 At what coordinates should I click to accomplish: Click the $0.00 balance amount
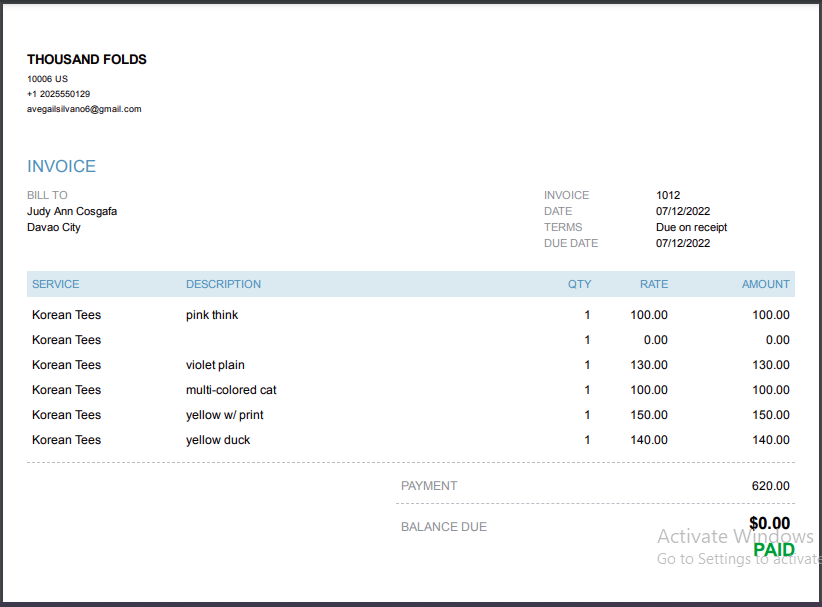coord(769,523)
